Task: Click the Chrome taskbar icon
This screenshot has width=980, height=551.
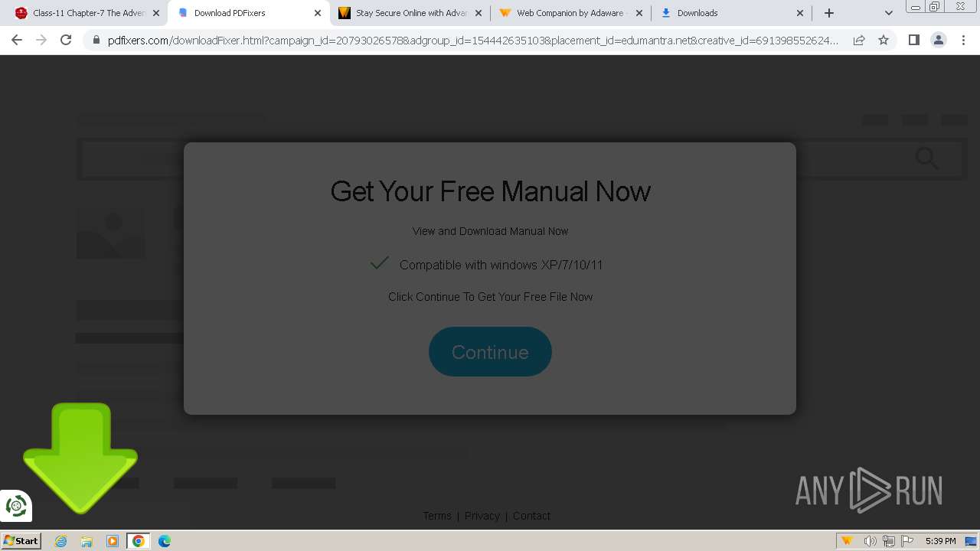Action: pos(139,541)
